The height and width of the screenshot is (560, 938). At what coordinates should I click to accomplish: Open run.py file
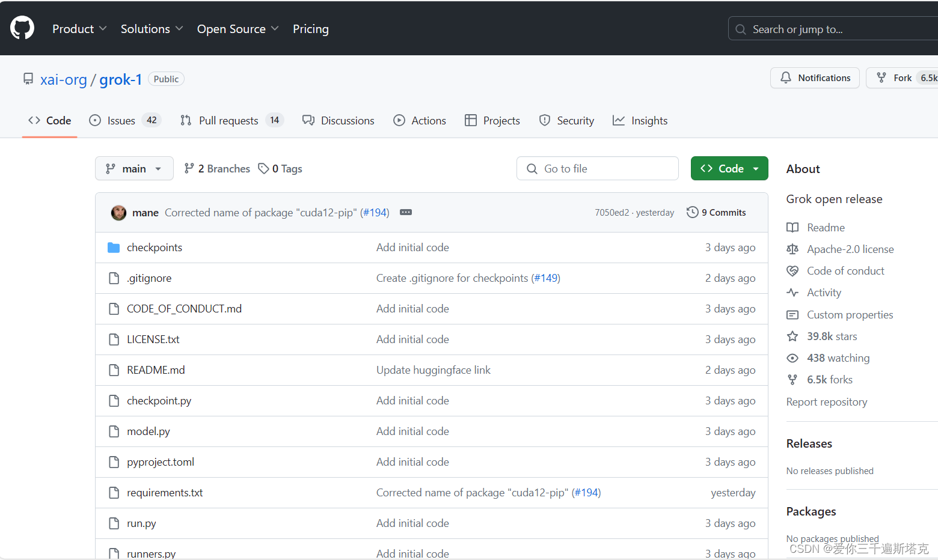tap(141, 523)
